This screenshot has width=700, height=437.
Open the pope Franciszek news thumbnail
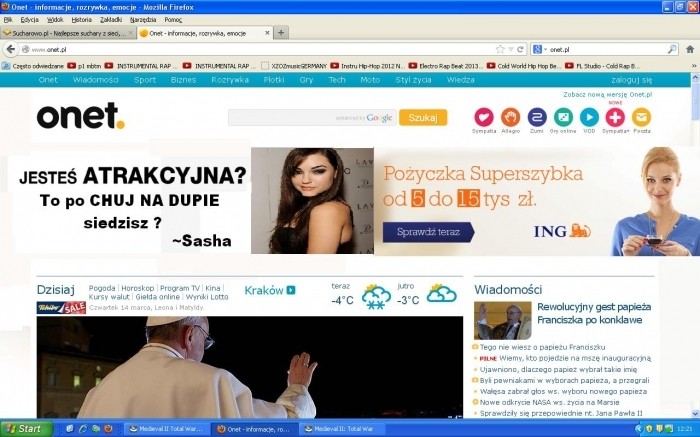502,320
